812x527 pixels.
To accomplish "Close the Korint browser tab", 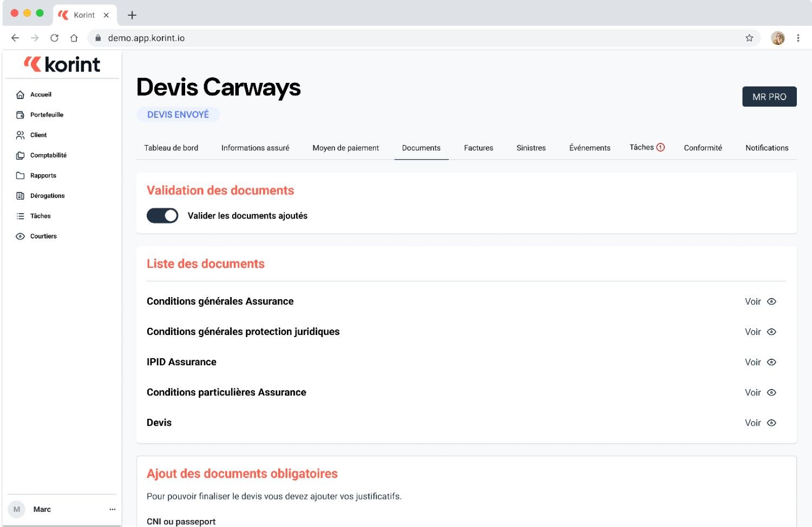I will tap(106, 15).
